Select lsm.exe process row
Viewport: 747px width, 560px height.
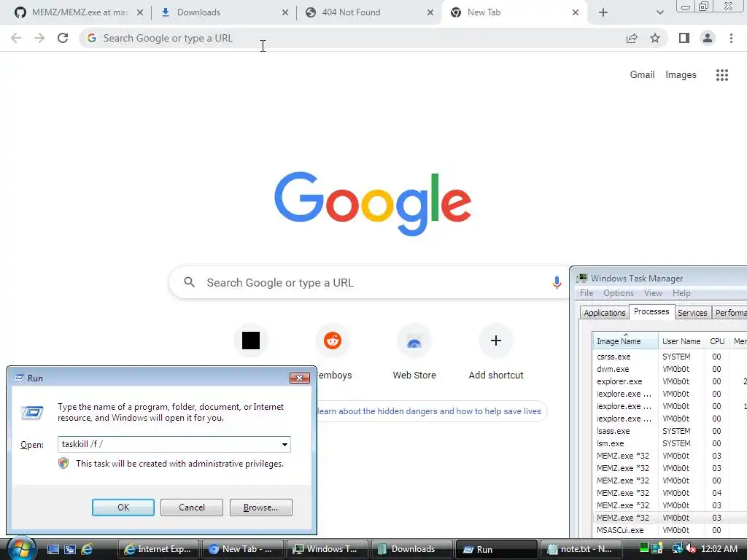tap(670, 443)
